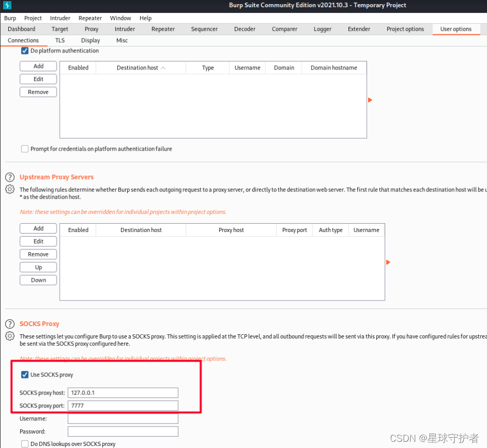
Task: Click Type column header in authentication table
Action: 208,67
